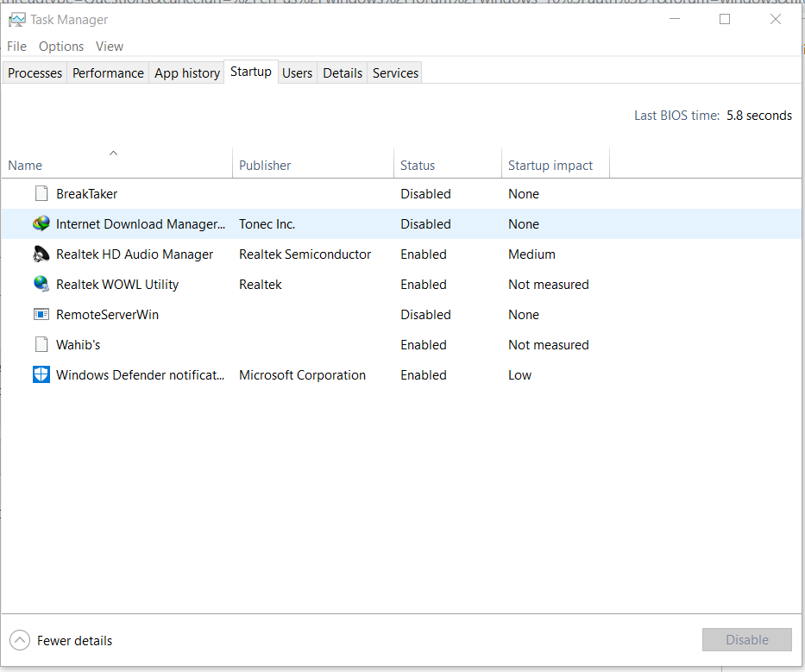Click the BreakTaker blank file icon
Viewport: 805px width, 672px height.
41,194
